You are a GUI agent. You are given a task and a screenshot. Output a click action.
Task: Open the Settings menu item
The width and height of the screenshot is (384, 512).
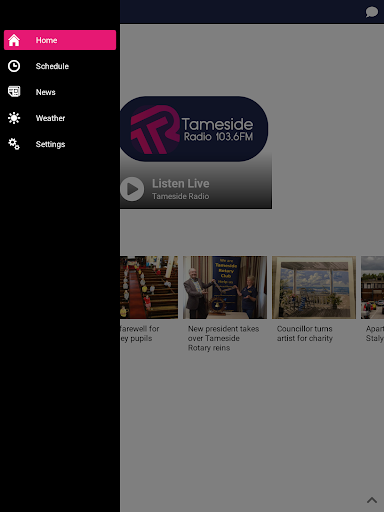coord(60,144)
